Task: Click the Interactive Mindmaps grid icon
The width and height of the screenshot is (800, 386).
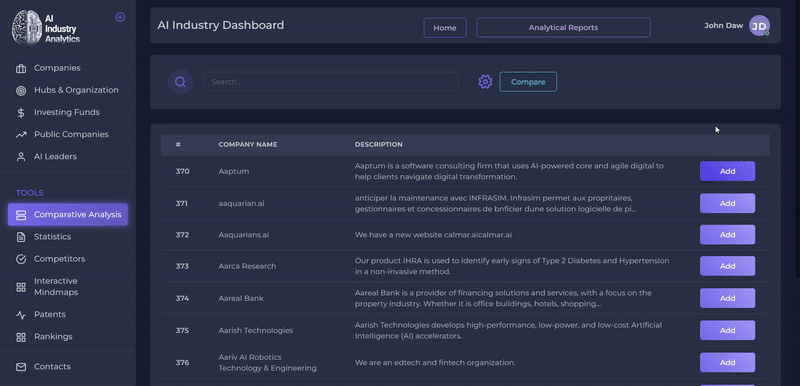Action: pyautogui.click(x=21, y=287)
